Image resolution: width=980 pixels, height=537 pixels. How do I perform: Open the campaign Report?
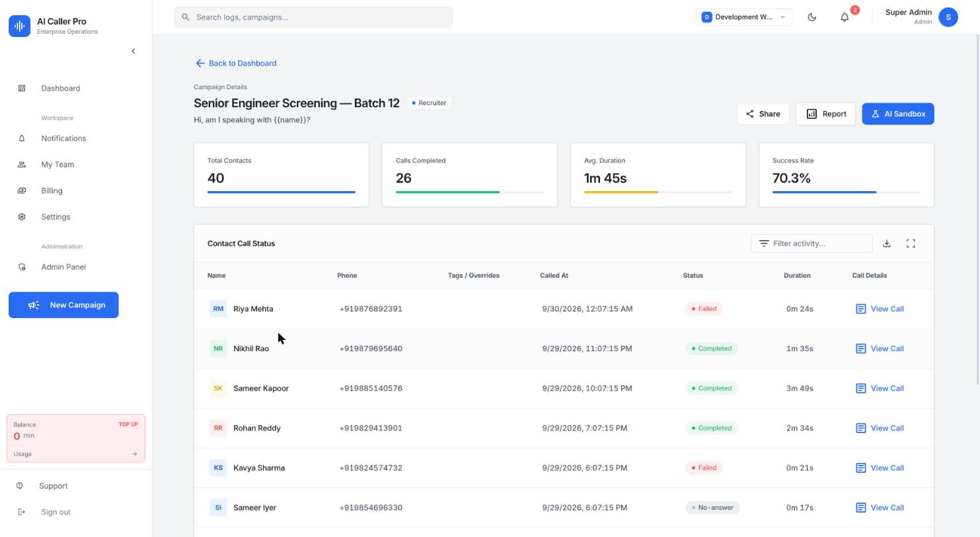[826, 114]
